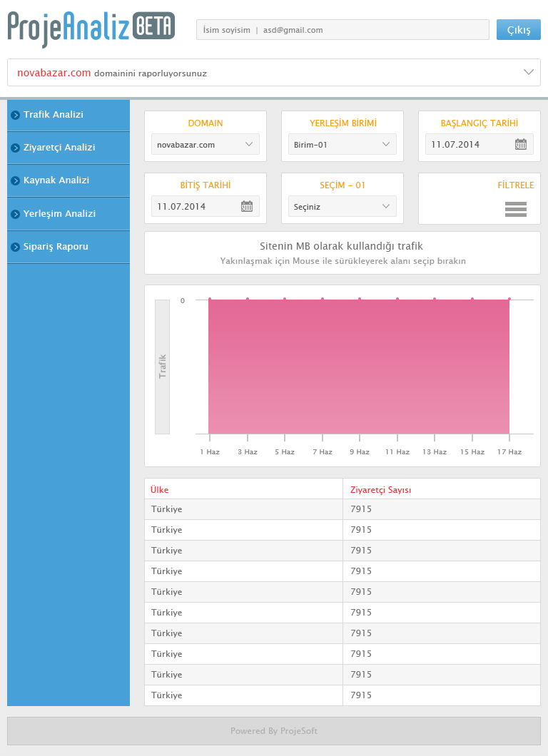Click the Filtrele hamburger icon

point(515,209)
